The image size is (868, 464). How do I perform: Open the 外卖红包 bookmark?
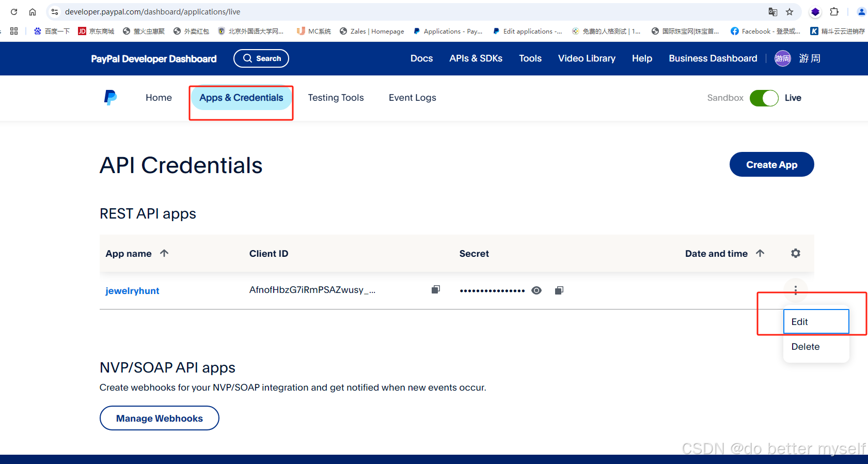(x=191, y=31)
